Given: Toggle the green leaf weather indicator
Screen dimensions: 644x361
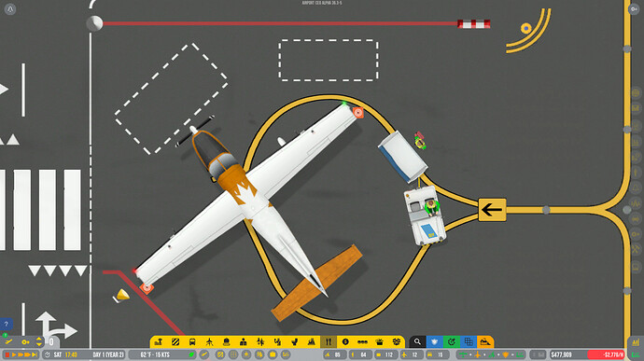Looking at the screenshot, I should point(191,354).
